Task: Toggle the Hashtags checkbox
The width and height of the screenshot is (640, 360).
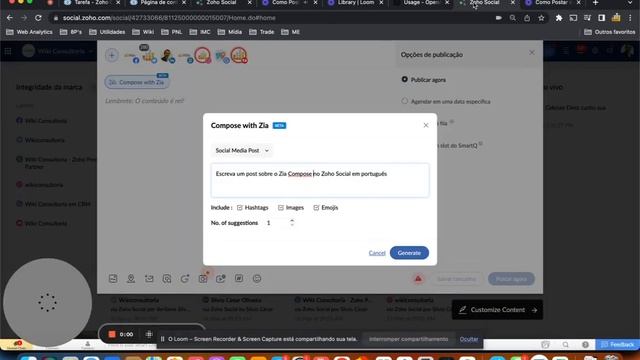Action: tap(240, 208)
